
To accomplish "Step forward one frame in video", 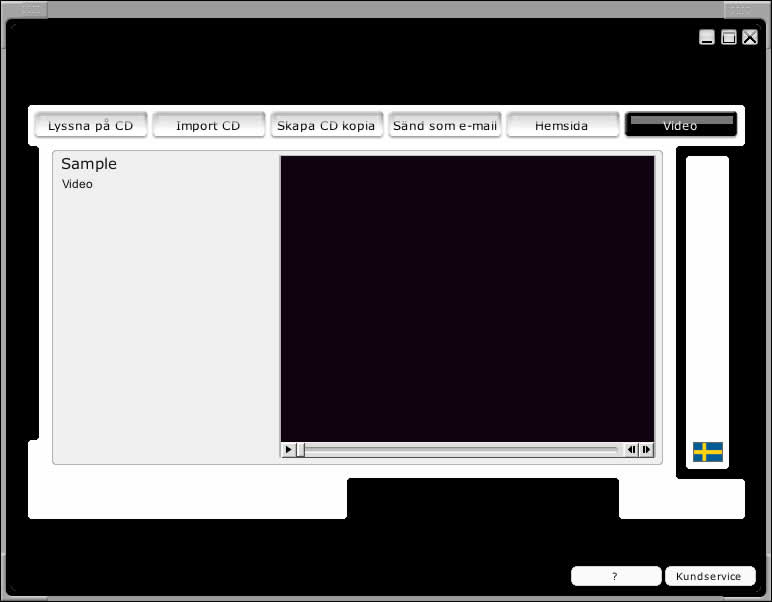I will 646,450.
